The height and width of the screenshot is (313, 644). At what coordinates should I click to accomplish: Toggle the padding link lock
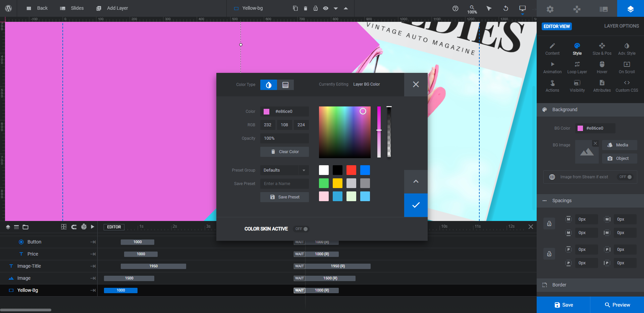click(x=549, y=254)
